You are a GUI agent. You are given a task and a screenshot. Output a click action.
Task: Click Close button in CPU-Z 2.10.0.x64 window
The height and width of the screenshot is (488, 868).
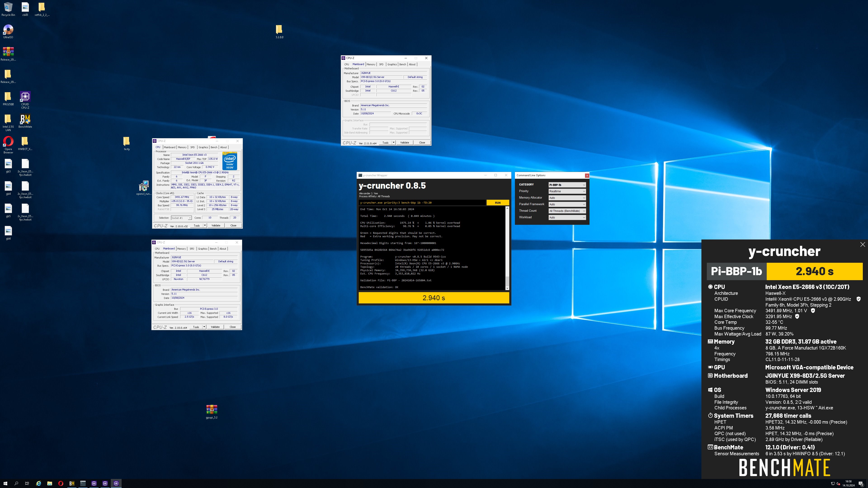pos(233,327)
